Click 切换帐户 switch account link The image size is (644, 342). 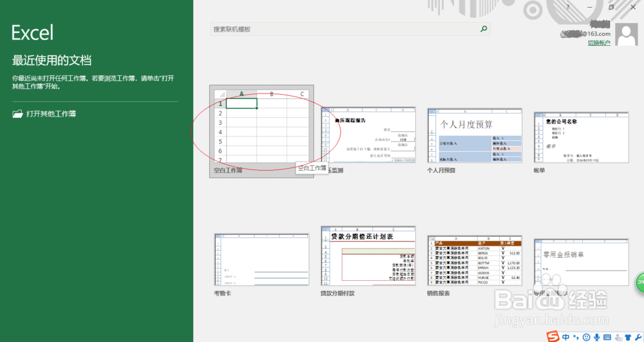tap(599, 43)
